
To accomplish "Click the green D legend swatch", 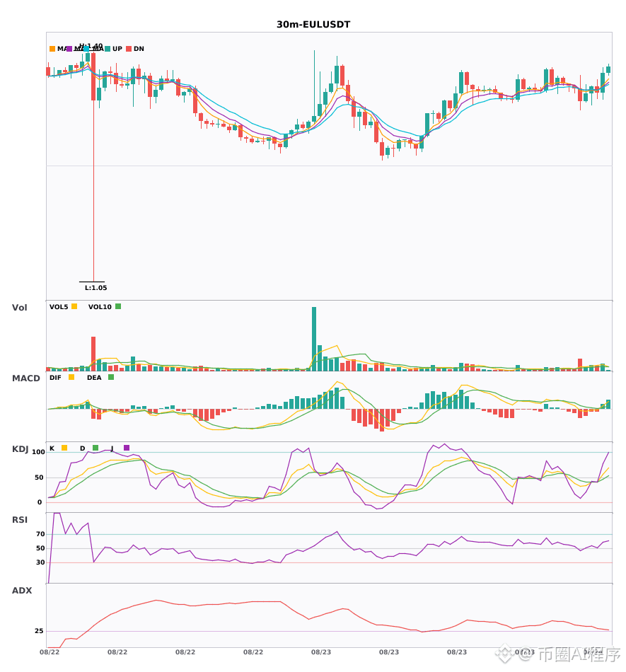I will point(95,448).
